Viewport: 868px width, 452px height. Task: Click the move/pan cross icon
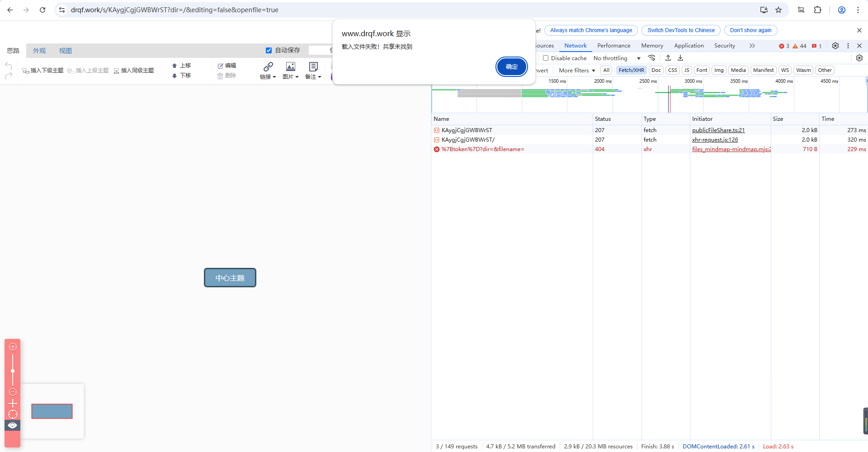(13, 404)
